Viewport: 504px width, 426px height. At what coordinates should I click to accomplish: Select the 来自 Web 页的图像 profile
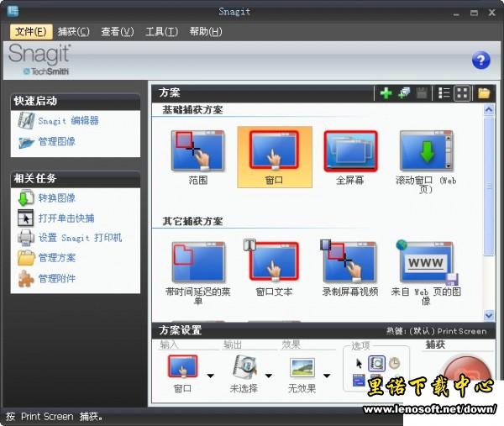pyautogui.click(x=426, y=272)
